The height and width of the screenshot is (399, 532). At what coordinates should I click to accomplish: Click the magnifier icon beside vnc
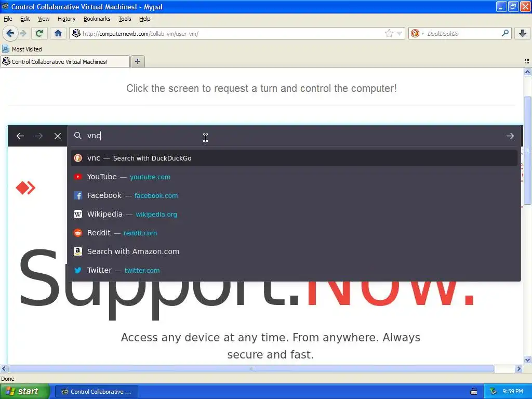point(78,136)
